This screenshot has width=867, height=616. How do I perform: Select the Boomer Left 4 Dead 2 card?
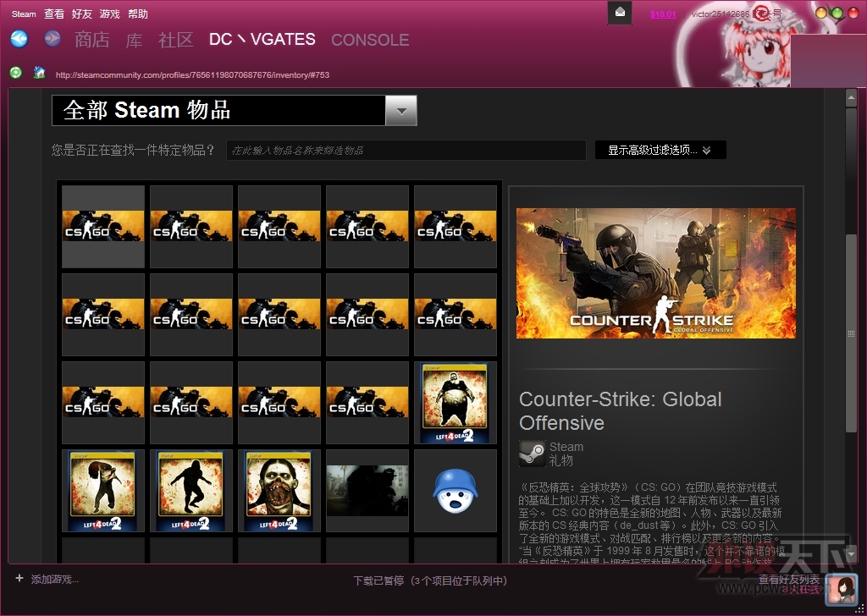455,403
